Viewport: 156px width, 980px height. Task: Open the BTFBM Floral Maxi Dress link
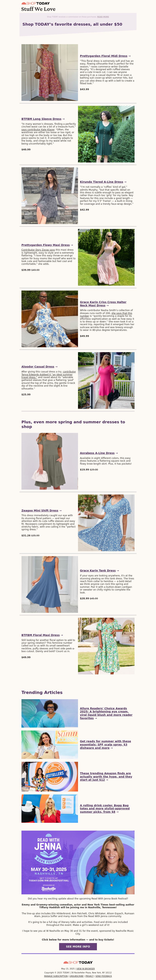point(41,635)
